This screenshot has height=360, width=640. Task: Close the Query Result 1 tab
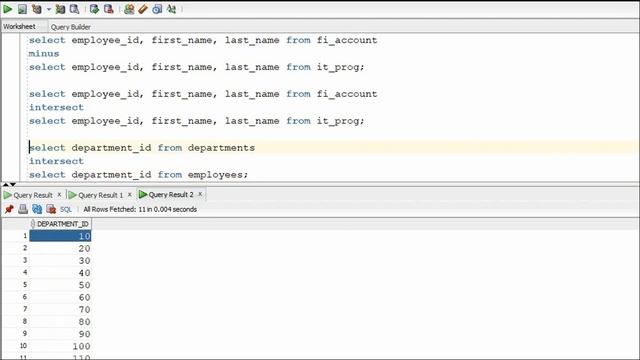click(130, 195)
